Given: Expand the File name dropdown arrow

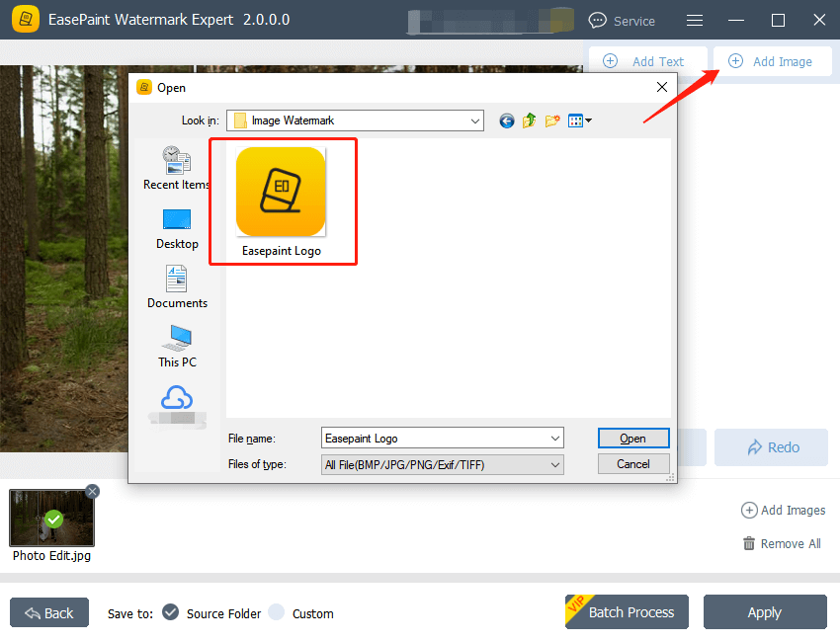Looking at the screenshot, I should 555,438.
